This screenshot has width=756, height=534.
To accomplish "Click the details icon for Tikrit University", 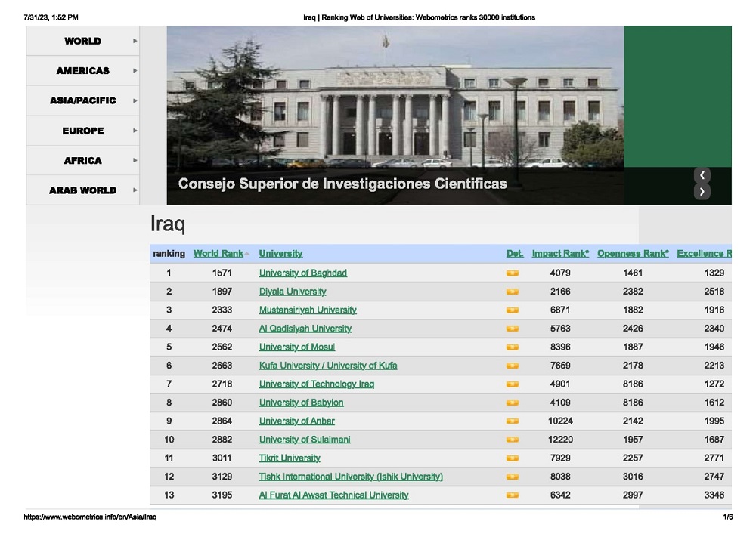I will [x=512, y=458].
